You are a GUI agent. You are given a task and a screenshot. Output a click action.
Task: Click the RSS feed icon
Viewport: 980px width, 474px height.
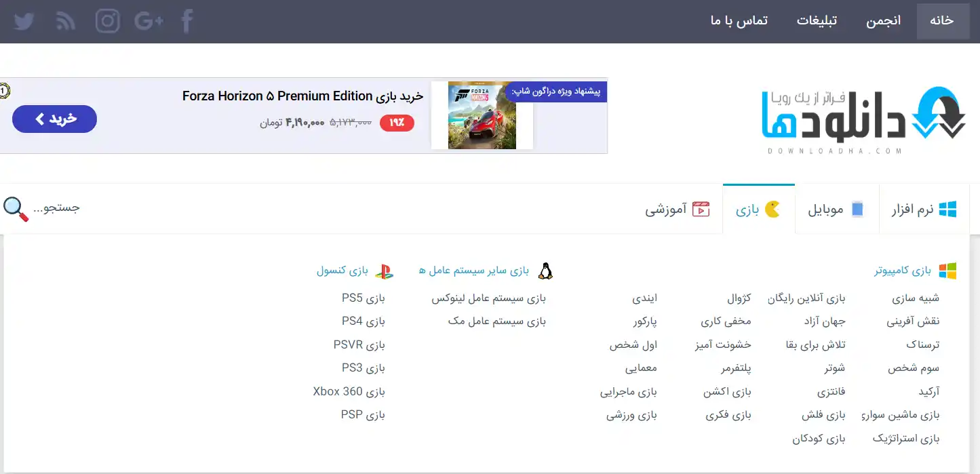click(66, 21)
